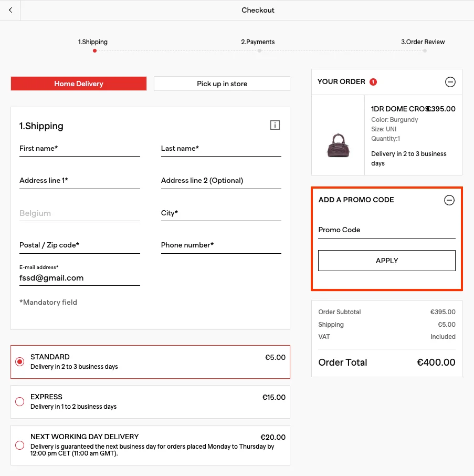Focus the Last name field

coord(220,149)
